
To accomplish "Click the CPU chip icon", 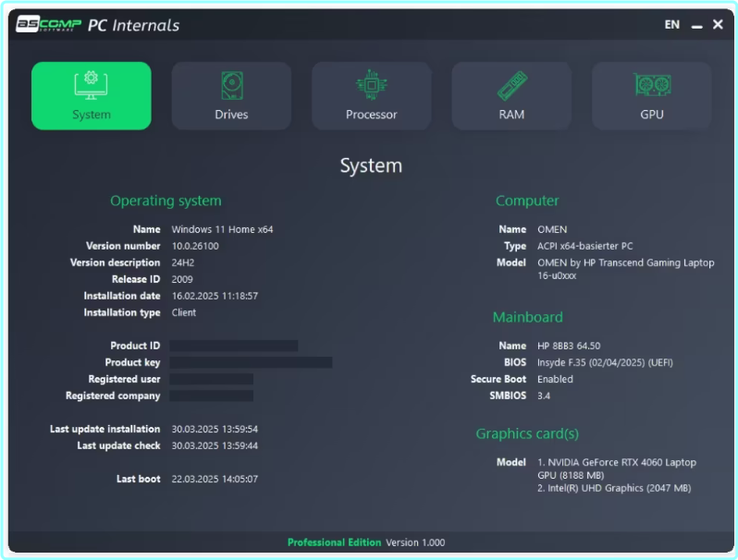I will coord(372,85).
